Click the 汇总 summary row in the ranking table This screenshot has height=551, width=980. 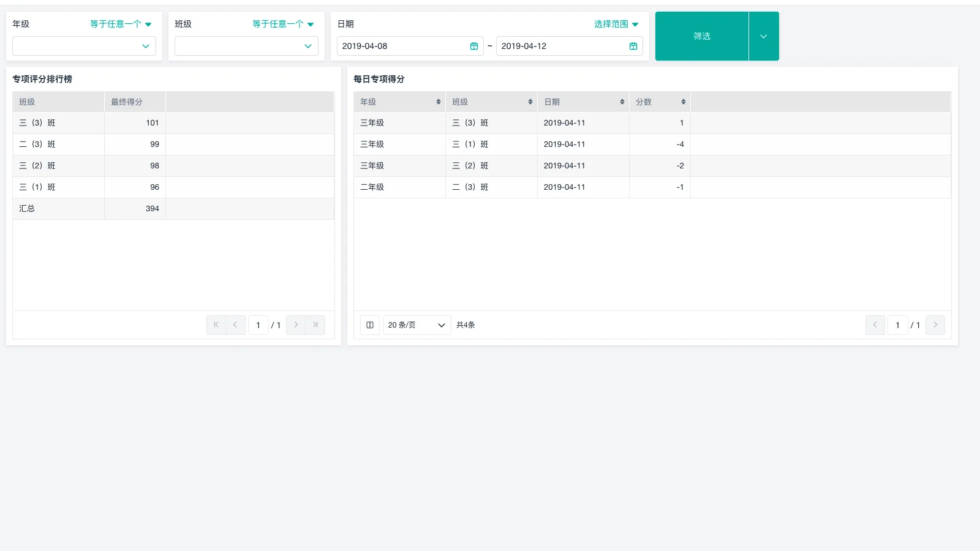point(58,208)
